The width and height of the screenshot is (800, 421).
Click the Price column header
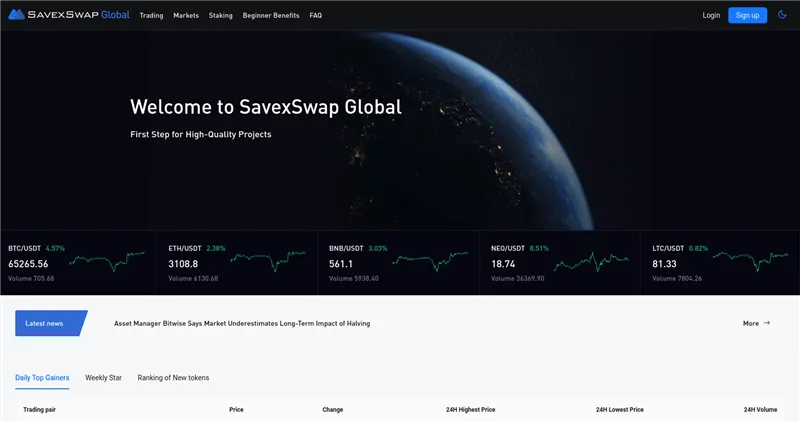click(x=236, y=410)
